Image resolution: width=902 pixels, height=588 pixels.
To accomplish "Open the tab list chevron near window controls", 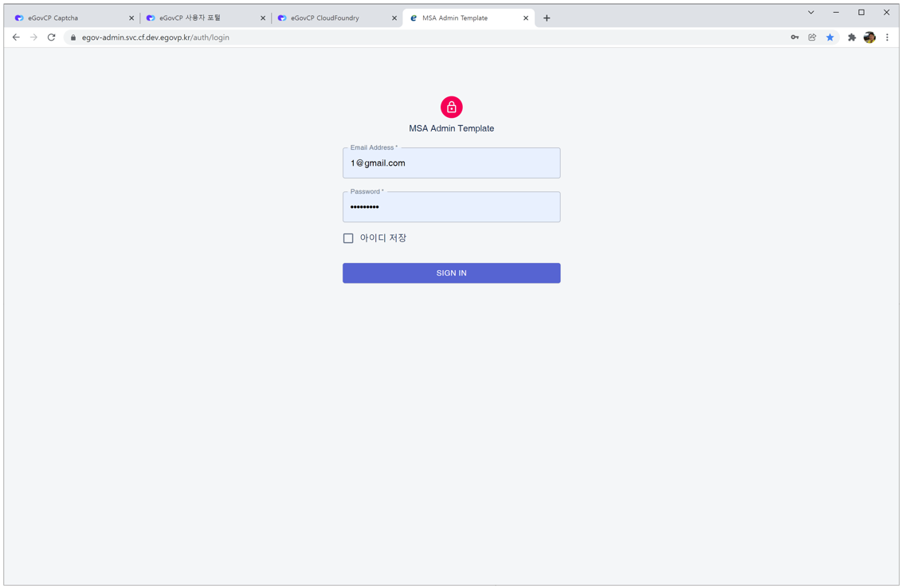I will (810, 12).
